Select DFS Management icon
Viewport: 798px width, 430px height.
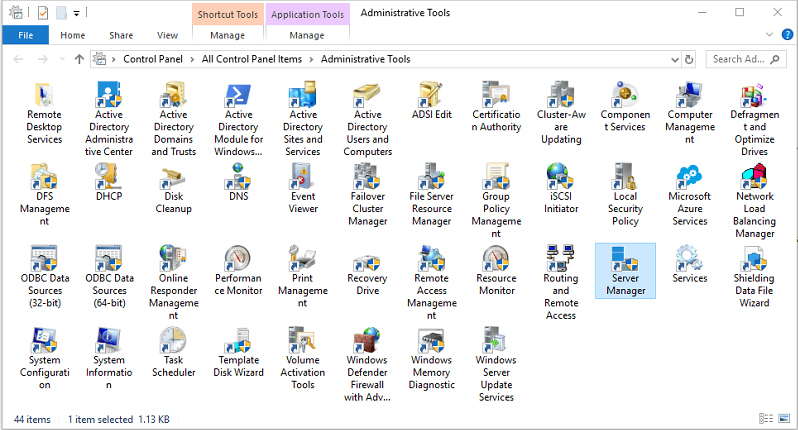point(44,195)
